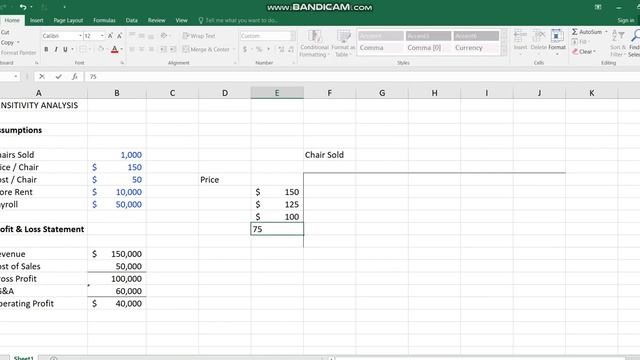Apply the Currency cell style
This screenshot has height=360, width=640.
click(x=476, y=48)
